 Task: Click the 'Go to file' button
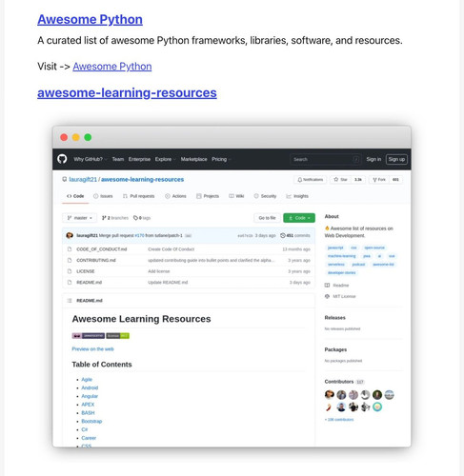click(267, 218)
